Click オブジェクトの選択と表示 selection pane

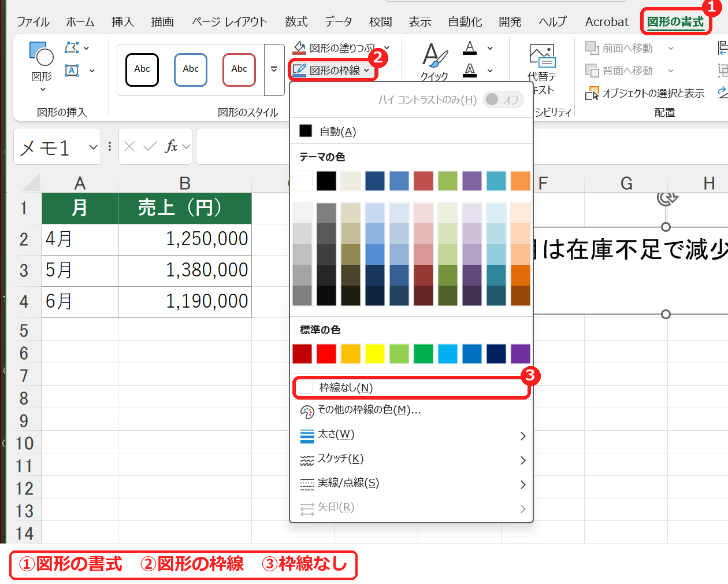tap(645, 93)
